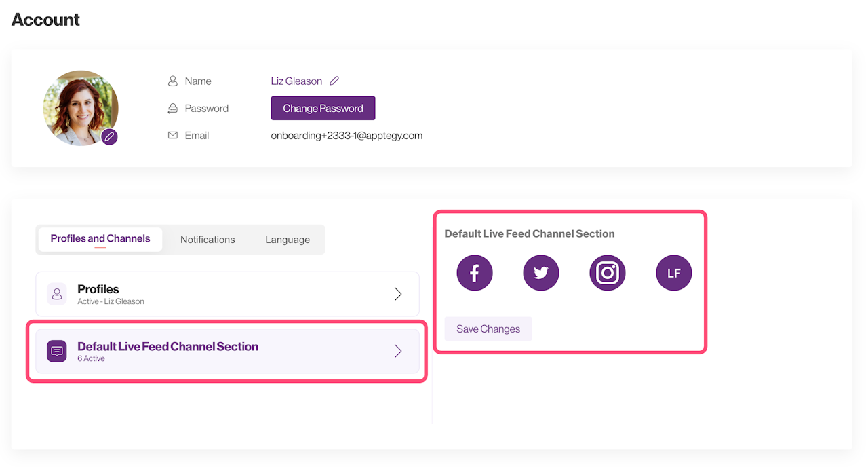Click the edit badge on profile photo

point(110,137)
